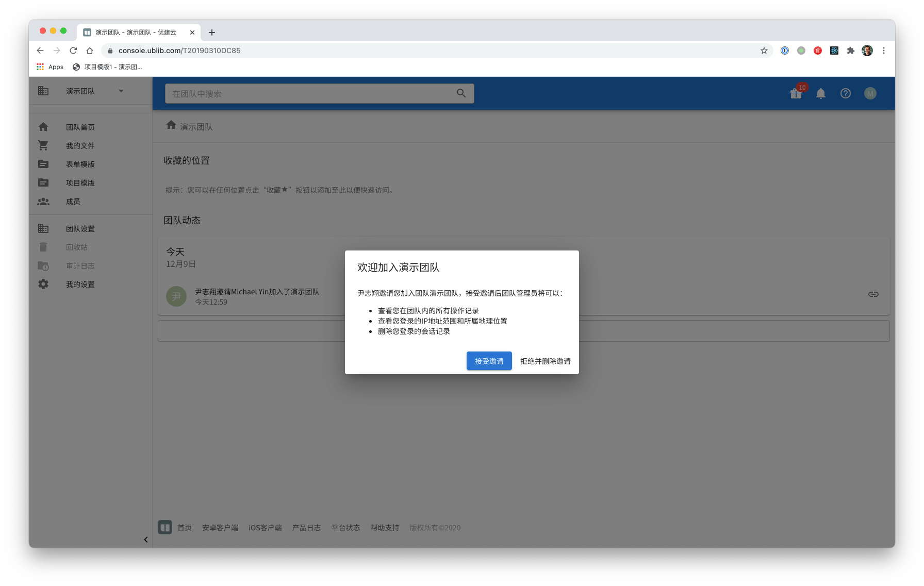924x586 pixels.
Task: Click the copy link icon in activity row
Action: tap(873, 294)
